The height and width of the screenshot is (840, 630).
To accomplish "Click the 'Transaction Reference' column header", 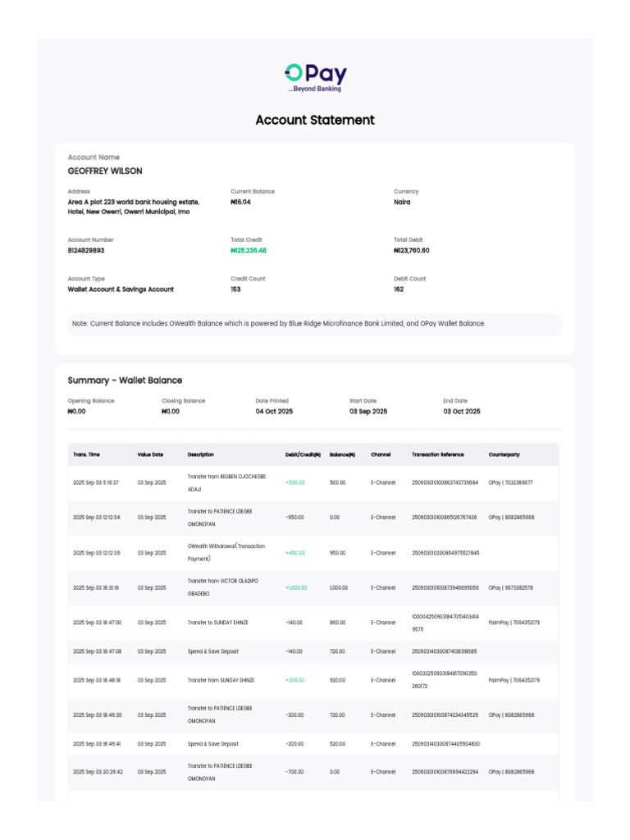I will (x=438, y=454).
